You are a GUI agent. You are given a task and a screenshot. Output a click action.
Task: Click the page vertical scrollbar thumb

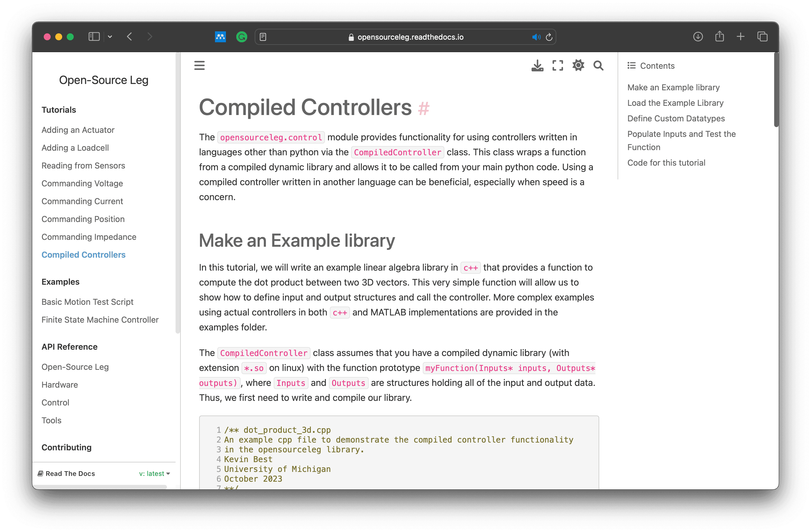(776, 90)
